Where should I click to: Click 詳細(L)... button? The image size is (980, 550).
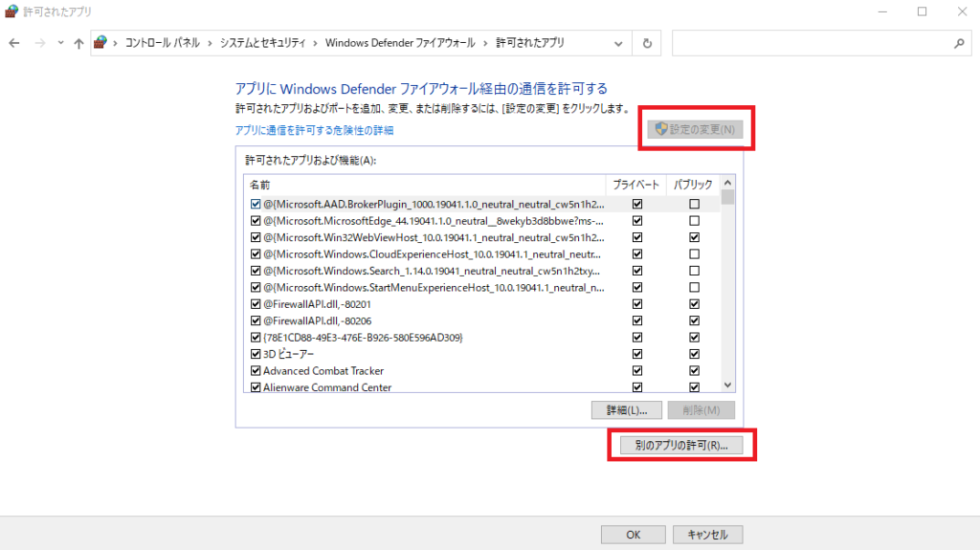tap(626, 410)
